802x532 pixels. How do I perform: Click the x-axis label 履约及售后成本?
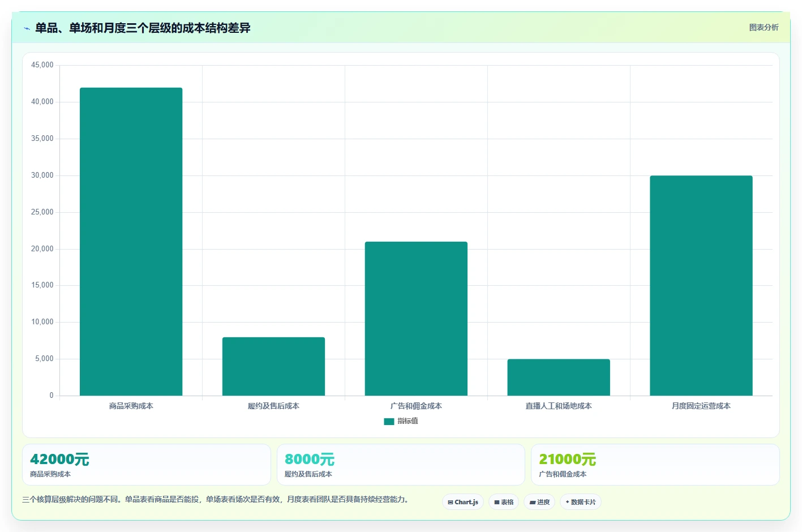[273, 406]
